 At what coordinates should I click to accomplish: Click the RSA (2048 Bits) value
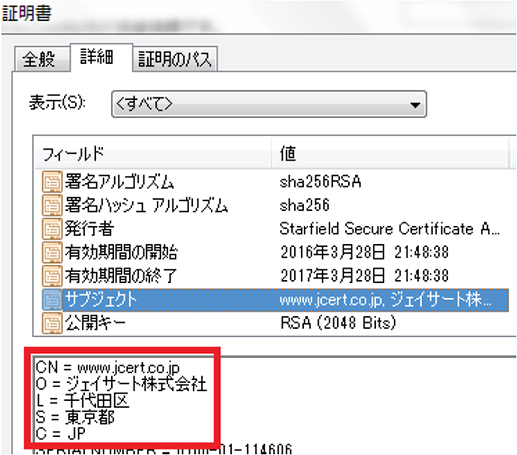(338, 323)
